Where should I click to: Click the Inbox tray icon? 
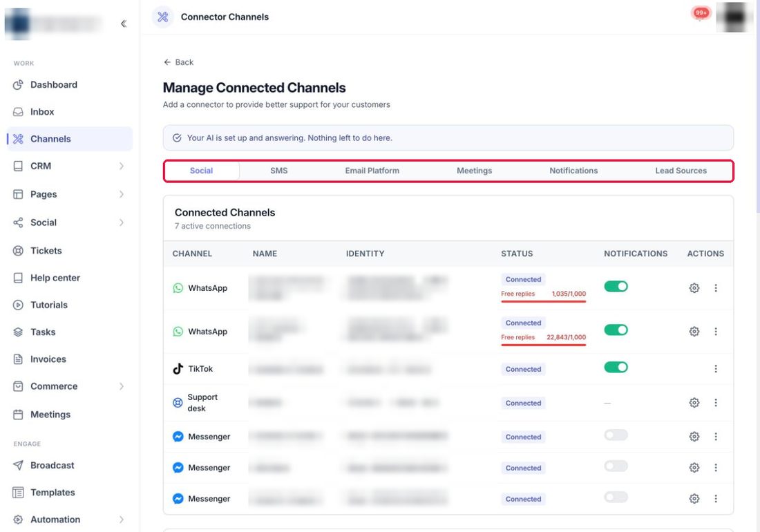(18, 112)
